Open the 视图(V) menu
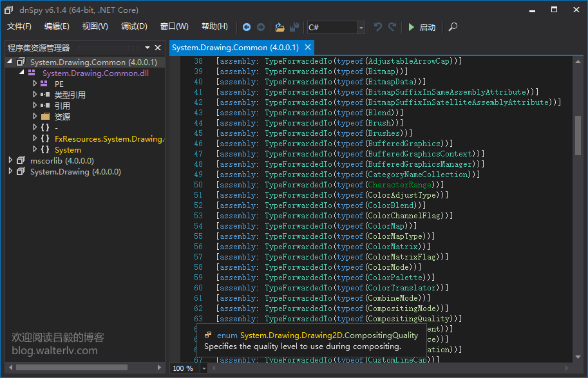Image resolution: width=588 pixels, height=378 pixels. (95, 26)
